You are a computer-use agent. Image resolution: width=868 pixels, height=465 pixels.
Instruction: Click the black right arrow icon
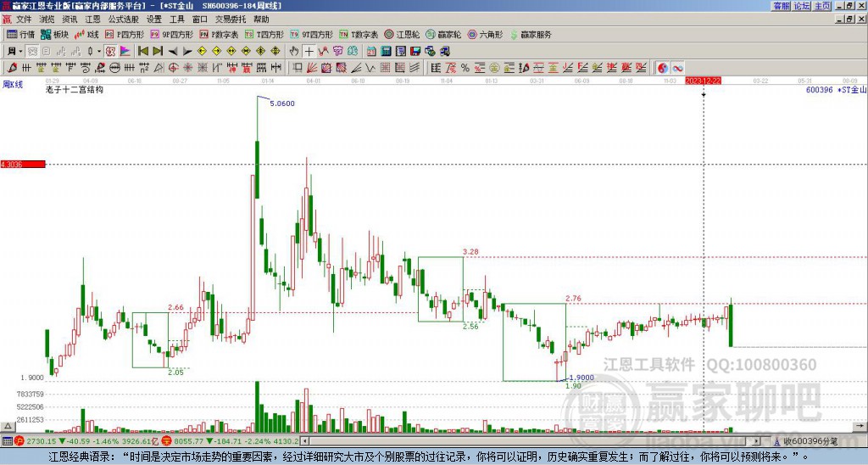click(x=187, y=52)
